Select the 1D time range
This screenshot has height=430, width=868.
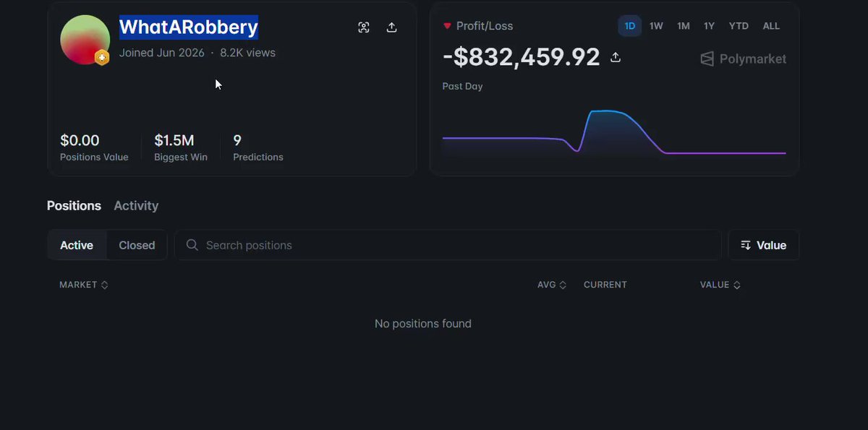tap(629, 26)
